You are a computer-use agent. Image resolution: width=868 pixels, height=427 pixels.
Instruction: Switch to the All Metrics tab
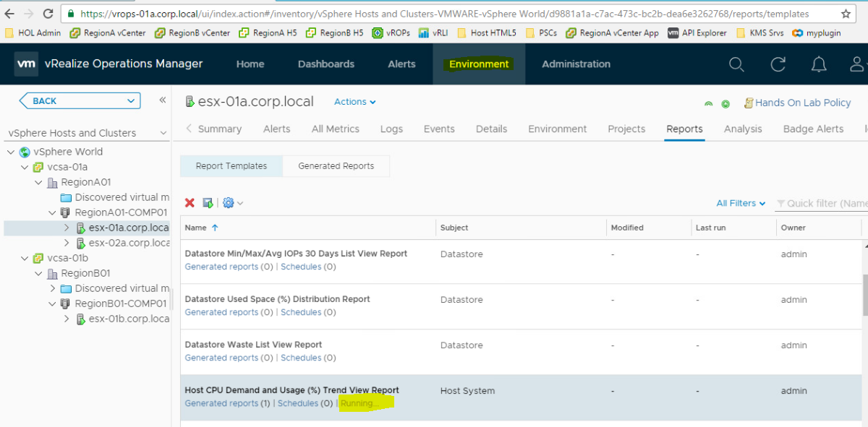[335, 129]
